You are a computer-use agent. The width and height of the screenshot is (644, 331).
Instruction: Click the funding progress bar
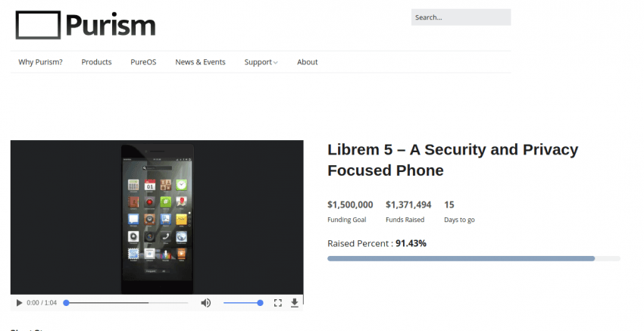pyautogui.click(x=474, y=259)
